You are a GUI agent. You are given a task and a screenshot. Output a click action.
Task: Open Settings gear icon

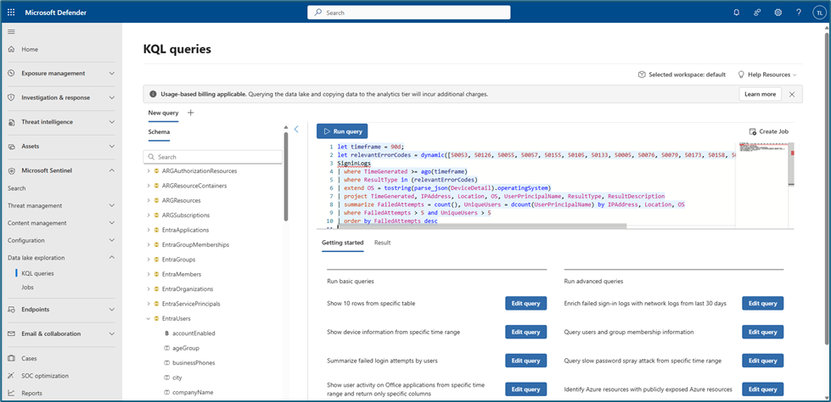point(778,12)
